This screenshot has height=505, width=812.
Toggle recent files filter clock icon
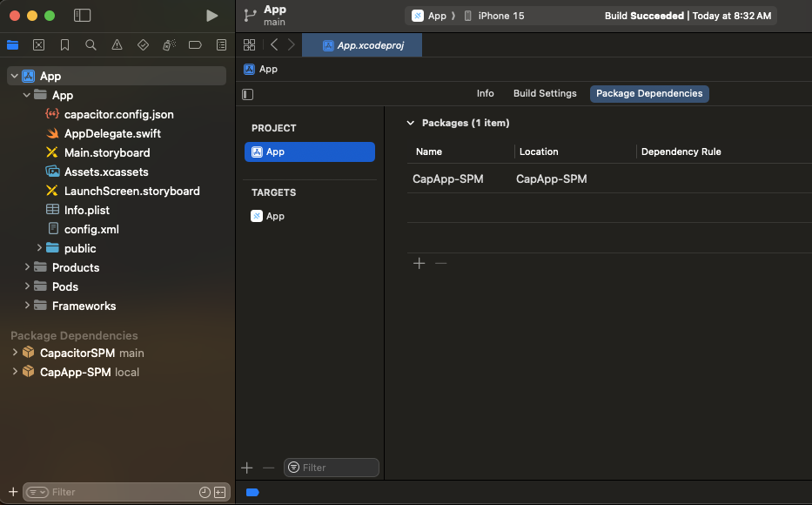[x=205, y=492]
